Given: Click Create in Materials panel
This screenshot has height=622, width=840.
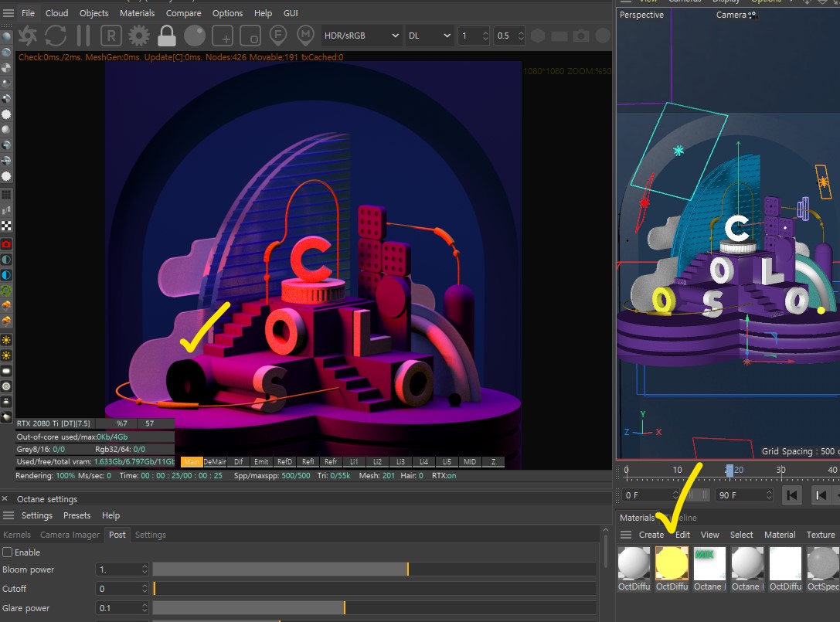Looking at the screenshot, I should click(x=651, y=535).
